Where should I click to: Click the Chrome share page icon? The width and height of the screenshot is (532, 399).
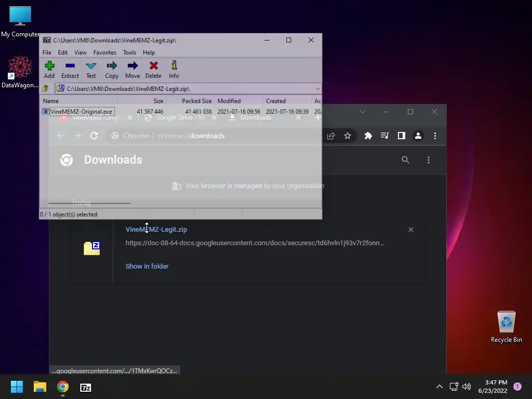[x=331, y=136]
